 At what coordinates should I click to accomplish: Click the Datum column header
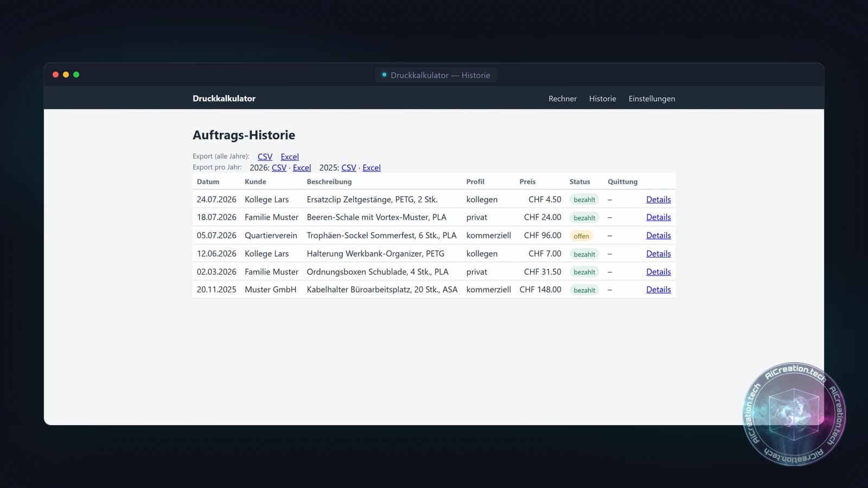coord(208,182)
